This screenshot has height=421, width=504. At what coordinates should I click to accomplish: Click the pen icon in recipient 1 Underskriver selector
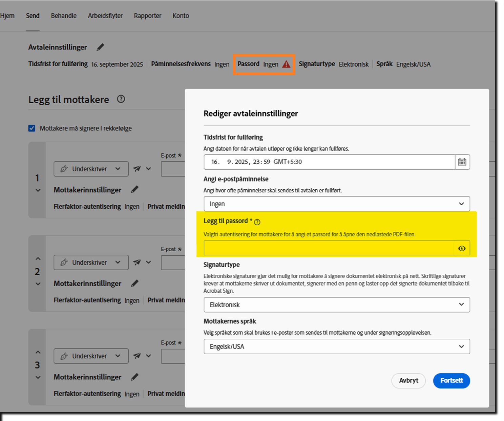click(64, 169)
